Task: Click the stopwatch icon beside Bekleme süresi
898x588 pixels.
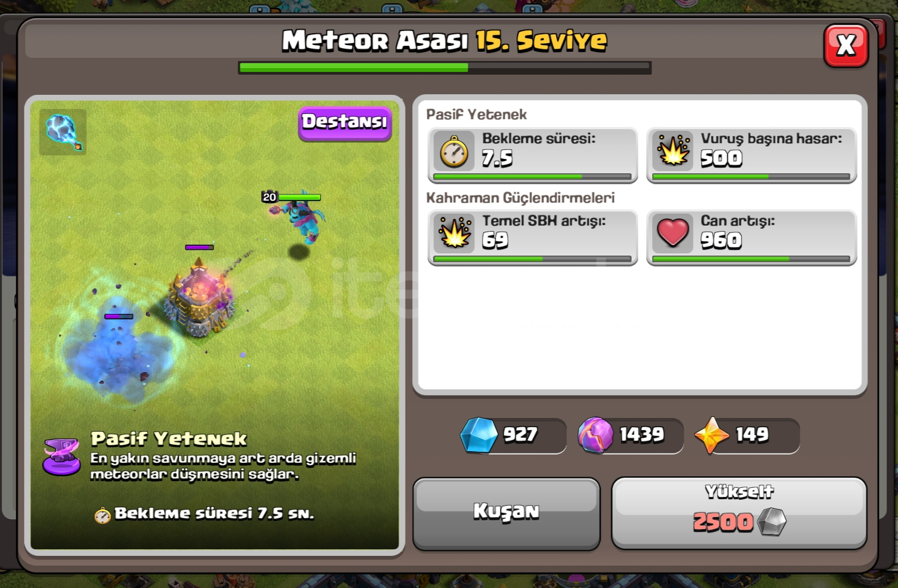Action: pyautogui.click(x=454, y=151)
